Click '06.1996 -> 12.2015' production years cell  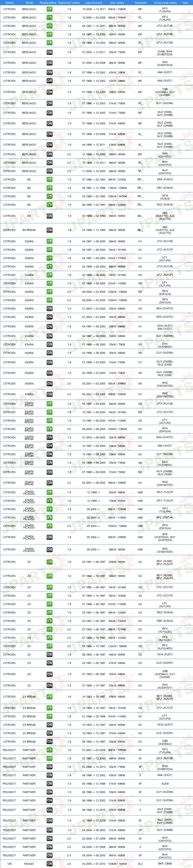(x=94, y=810)
